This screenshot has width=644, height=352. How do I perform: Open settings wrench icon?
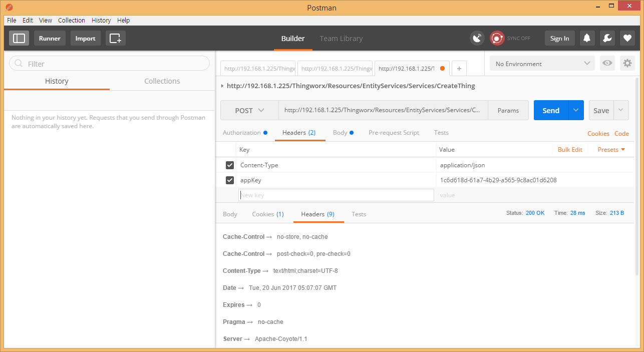607,38
